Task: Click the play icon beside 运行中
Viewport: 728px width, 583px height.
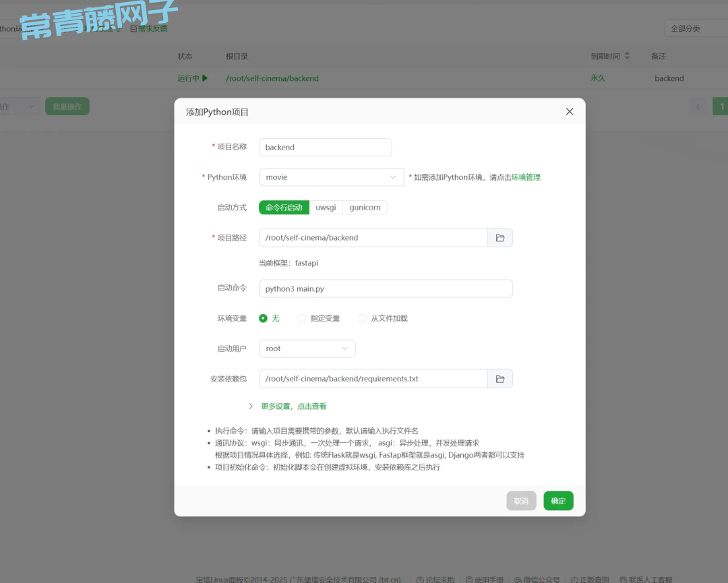Action: [205, 78]
